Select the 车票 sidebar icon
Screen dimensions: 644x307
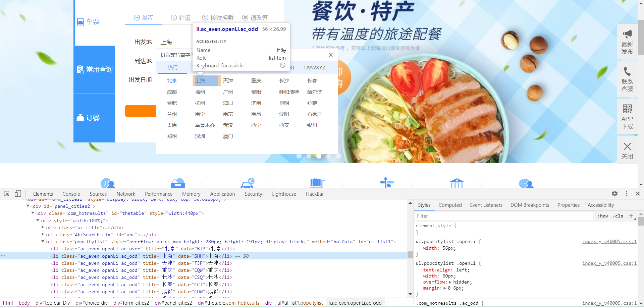coord(88,21)
